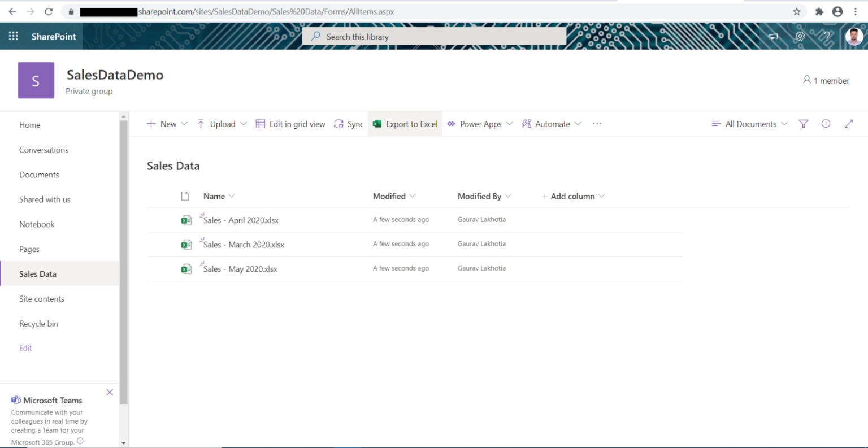Viewport: 868px width, 448px height.
Task: Click the Excel icon for Sales - April 2020.xlsx
Action: pyautogui.click(x=186, y=220)
